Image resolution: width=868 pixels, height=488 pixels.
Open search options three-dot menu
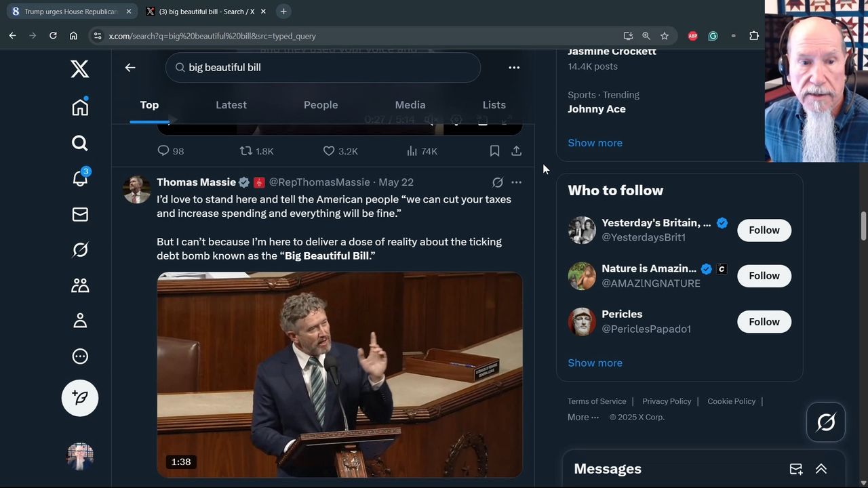tap(514, 68)
